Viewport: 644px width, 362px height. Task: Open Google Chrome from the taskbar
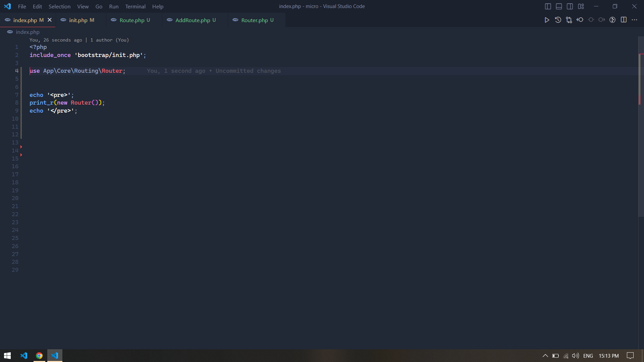[x=39, y=356]
